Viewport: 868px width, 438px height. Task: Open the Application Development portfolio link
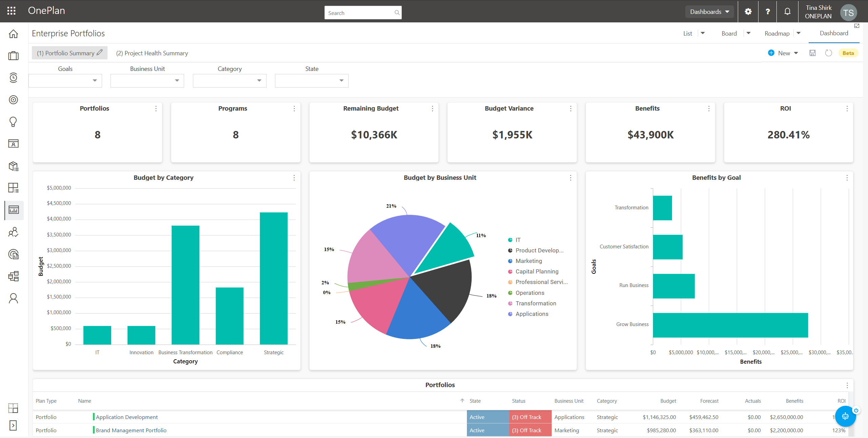coord(126,417)
